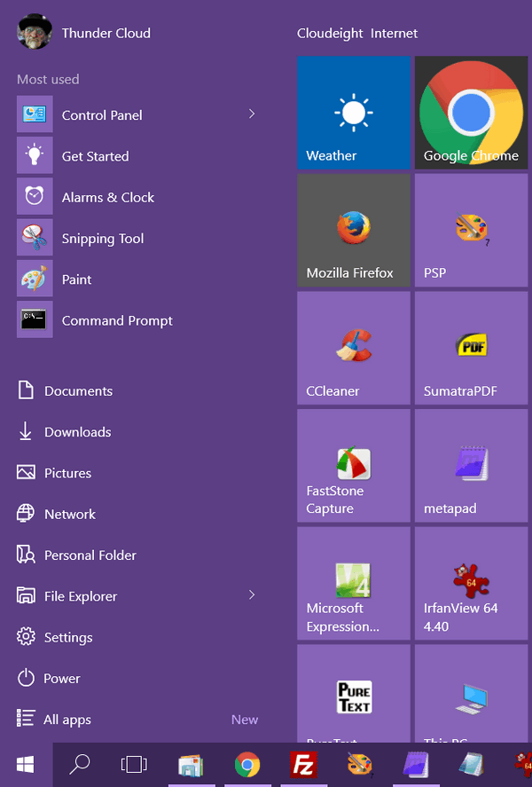Open the Weather tile
Viewport: 532px width, 787px height.
click(x=354, y=113)
